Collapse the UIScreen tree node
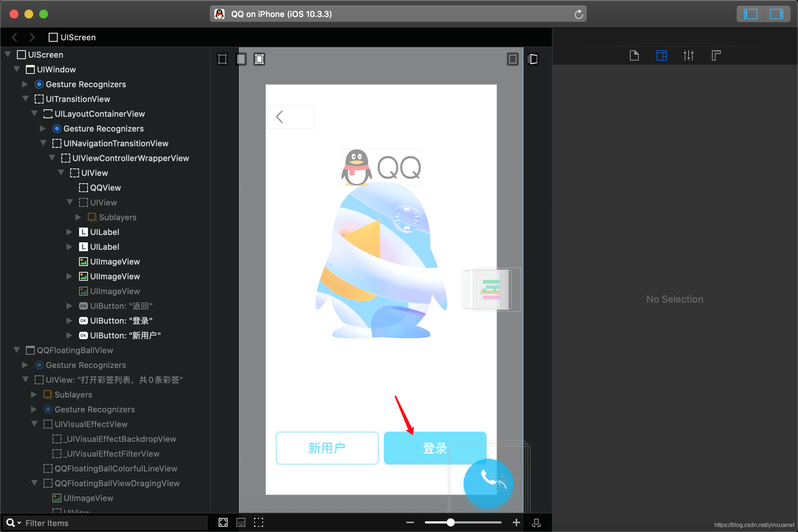Image resolution: width=798 pixels, height=532 pixels. [x=8, y=55]
